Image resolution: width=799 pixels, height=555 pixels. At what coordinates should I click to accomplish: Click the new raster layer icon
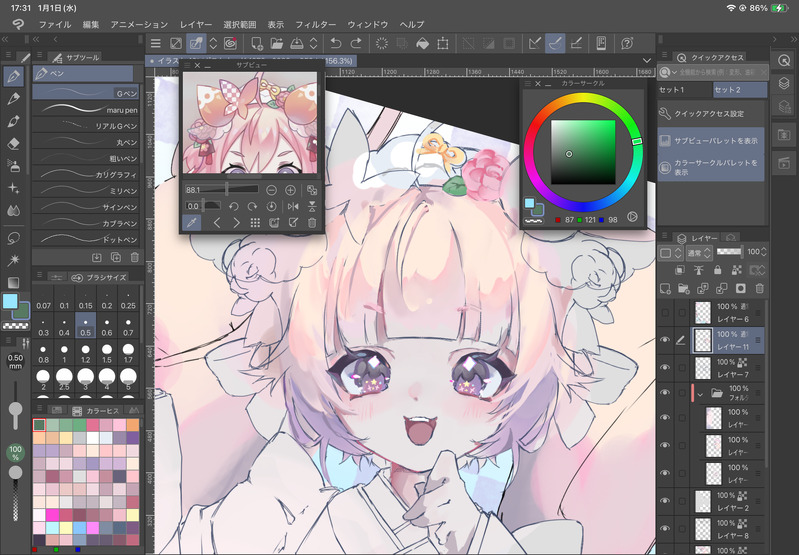(x=665, y=289)
